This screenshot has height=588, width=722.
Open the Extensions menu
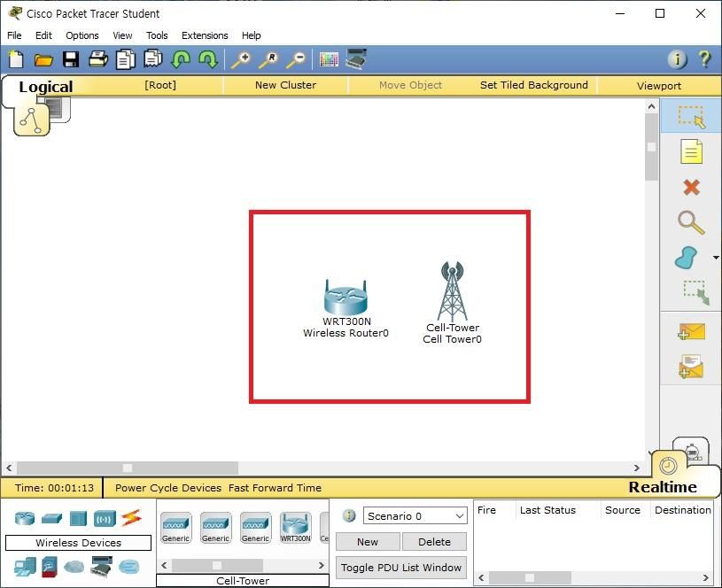tap(205, 35)
